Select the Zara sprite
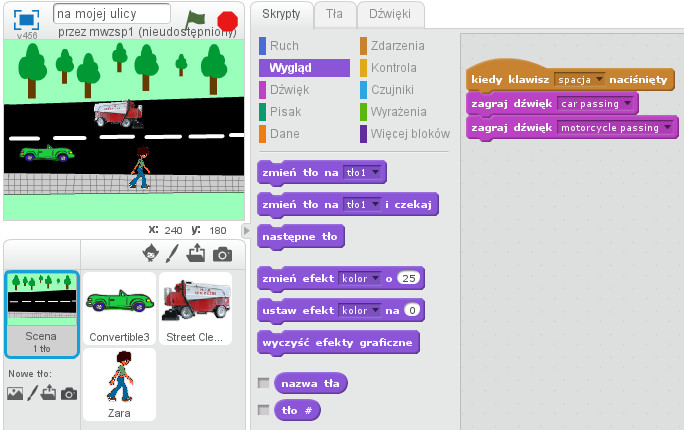 (119, 385)
